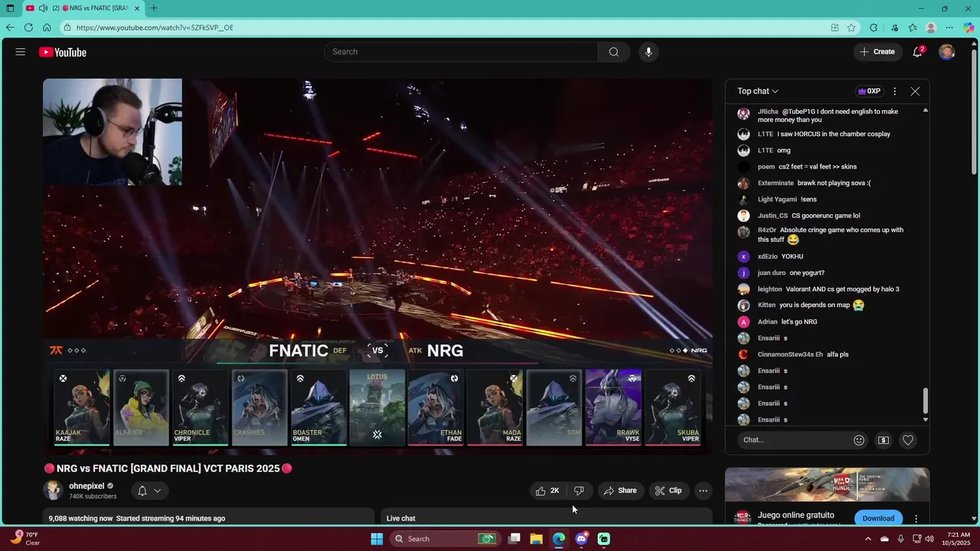Open the YouTube account avatar menu

947,52
